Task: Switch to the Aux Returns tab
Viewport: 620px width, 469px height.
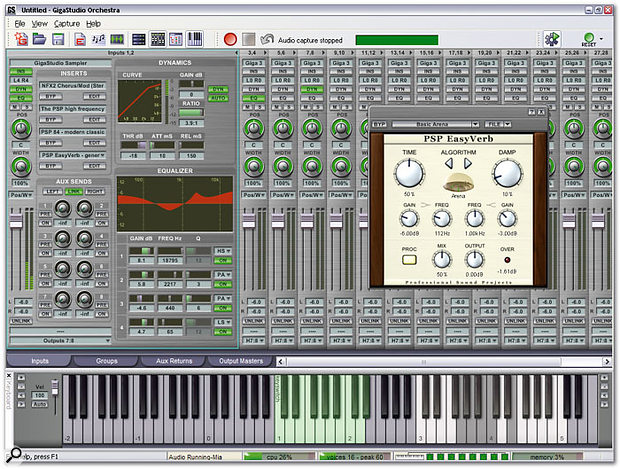Action: (174, 361)
